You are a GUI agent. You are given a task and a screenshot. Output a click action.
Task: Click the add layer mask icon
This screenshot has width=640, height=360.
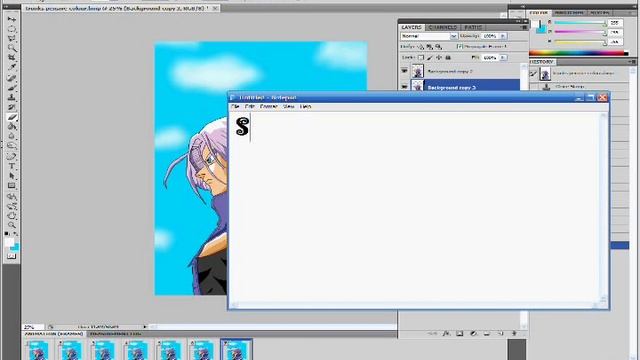click(x=460, y=333)
